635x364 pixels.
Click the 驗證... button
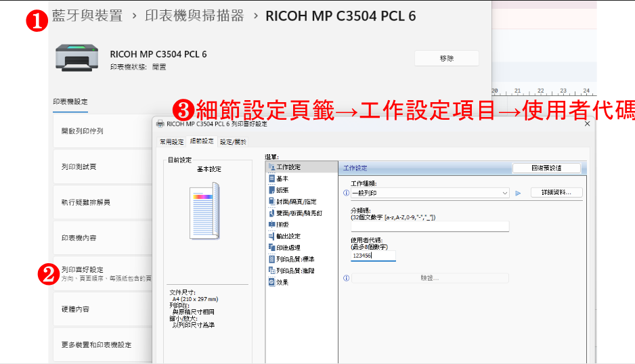pos(430,278)
